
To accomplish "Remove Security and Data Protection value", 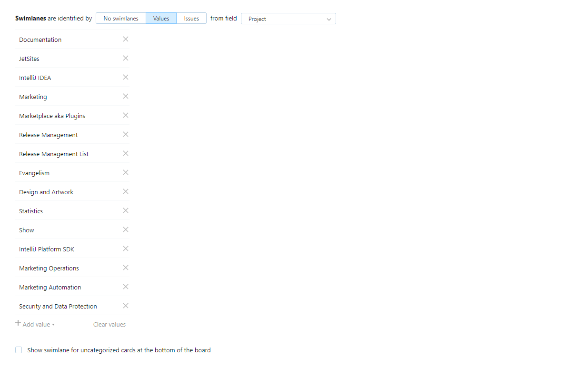I will click(126, 306).
